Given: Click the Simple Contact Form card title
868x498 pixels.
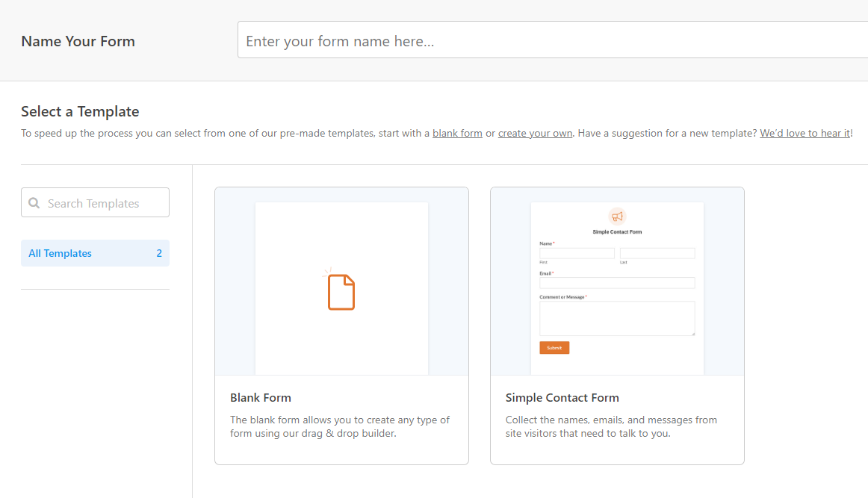Looking at the screenshot, I should coord(562,397).
